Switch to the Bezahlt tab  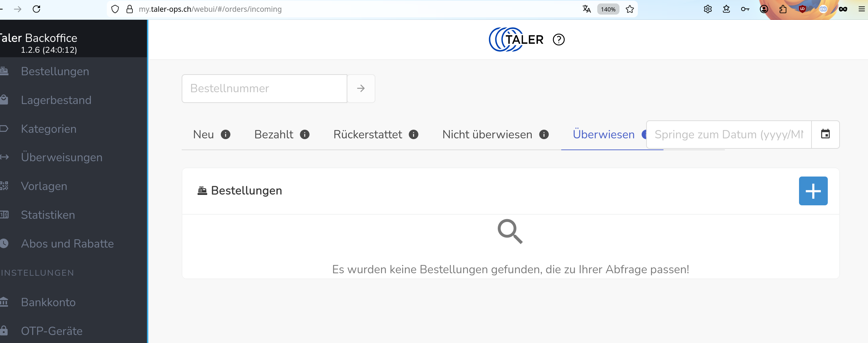(274, 135)
